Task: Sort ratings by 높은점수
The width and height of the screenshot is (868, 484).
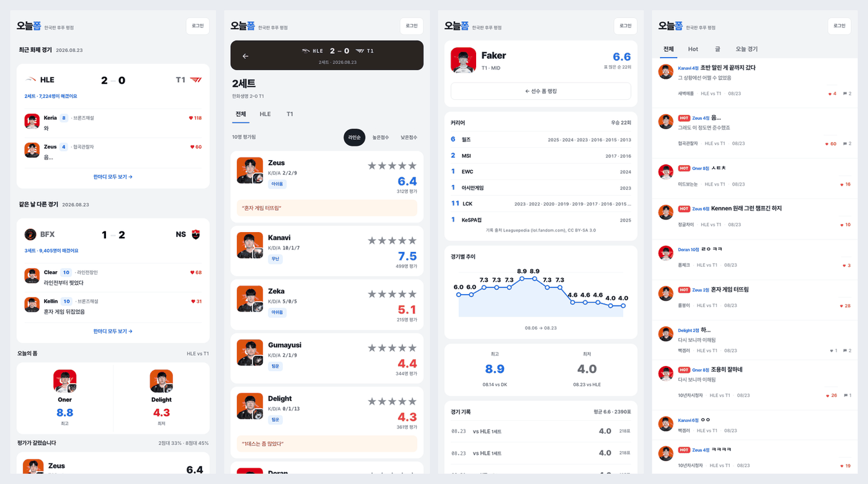Action: 381,137
